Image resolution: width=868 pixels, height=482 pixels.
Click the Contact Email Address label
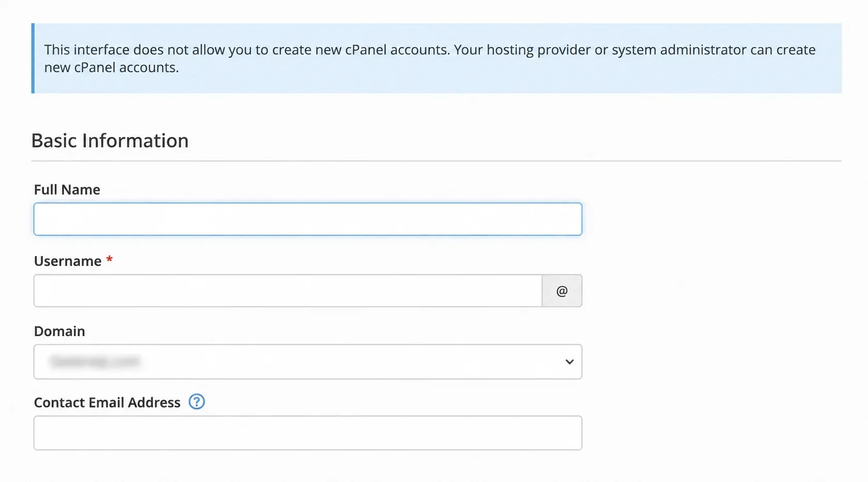coord(107,403)
